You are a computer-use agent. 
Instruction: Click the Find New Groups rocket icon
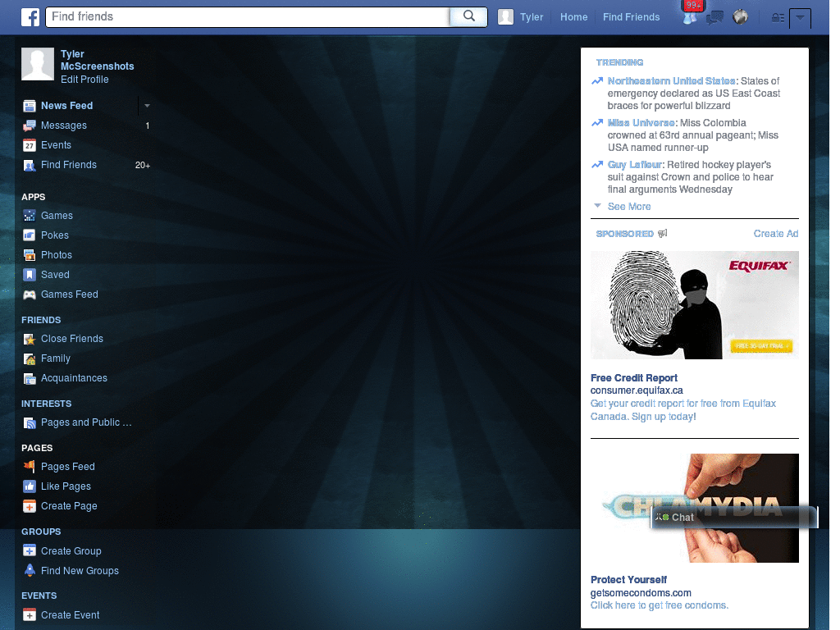(30, 571)
